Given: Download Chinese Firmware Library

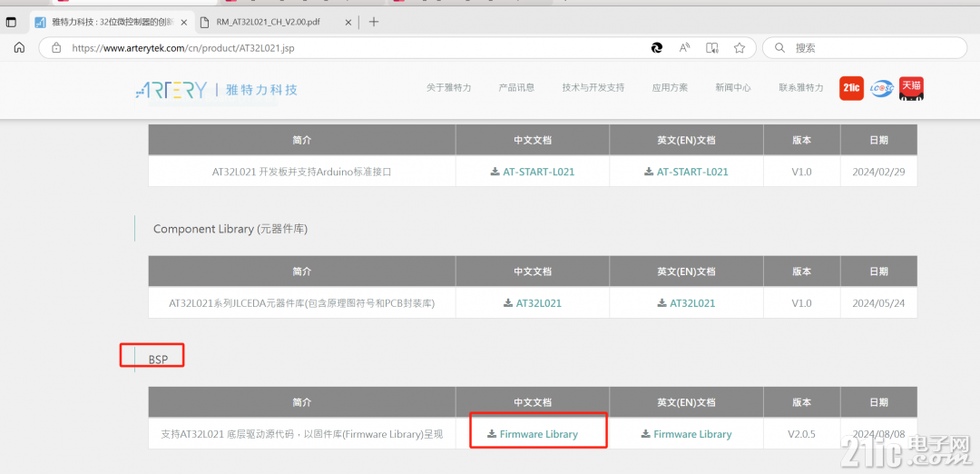Looking at the screenshot, I should click(533, 434).
